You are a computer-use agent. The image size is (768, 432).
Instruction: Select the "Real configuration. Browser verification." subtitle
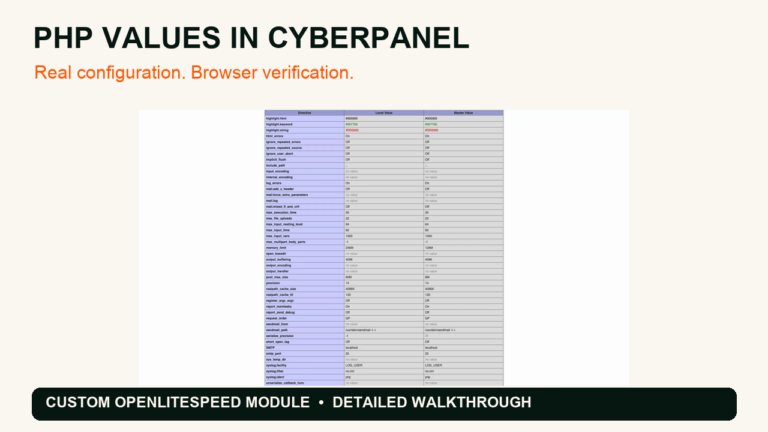point(194,72)
